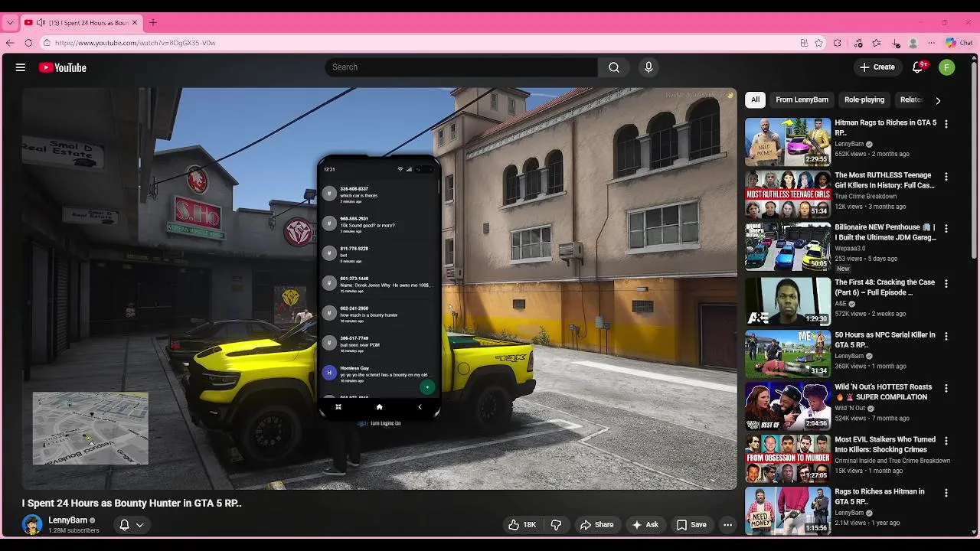Image resolution: width=980 pixels, height=551 pixels.
Task: Open the LennyBarn channel name link
Action: point(67,520)
